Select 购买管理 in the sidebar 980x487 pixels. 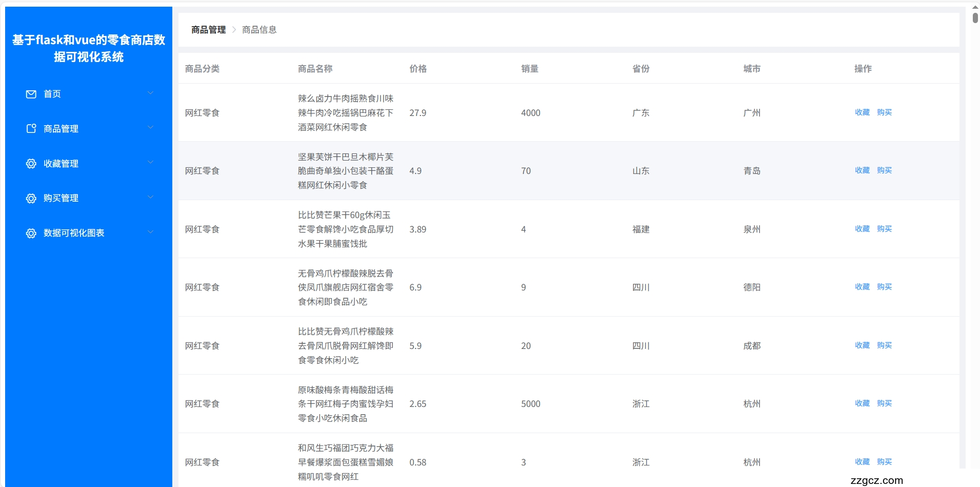tap(60, 198)
